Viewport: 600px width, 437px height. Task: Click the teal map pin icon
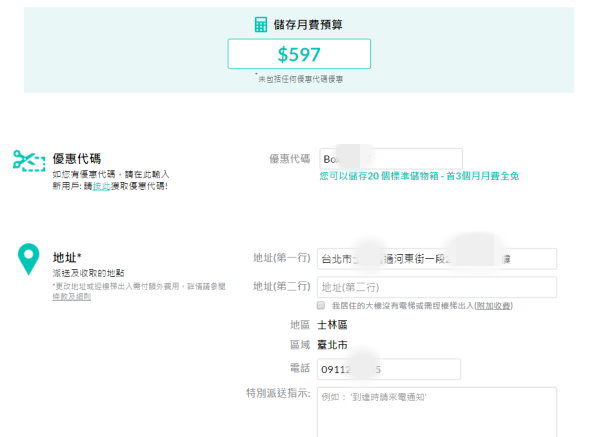(x=28, y=259)
